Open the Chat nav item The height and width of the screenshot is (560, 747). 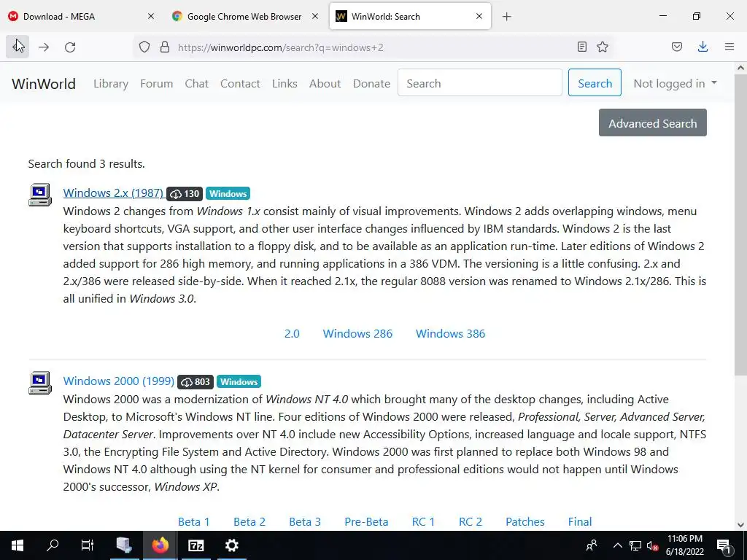(x=197, y=84)
